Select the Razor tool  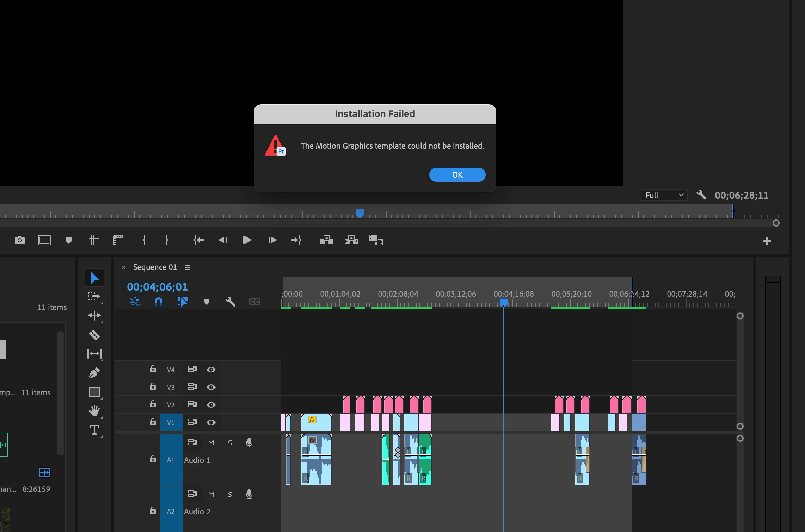[94, 335]
